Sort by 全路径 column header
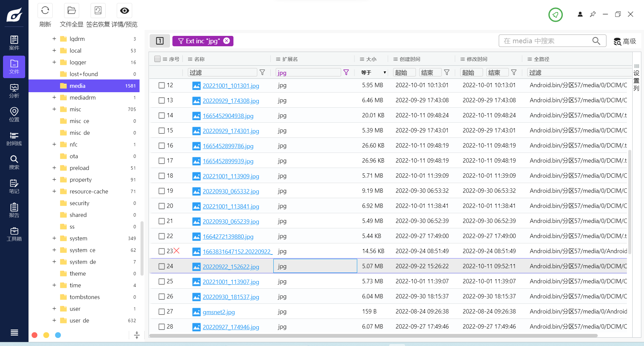Image resolution: width=644 pixels, height=346 pixels. click(x=541, y=59)
